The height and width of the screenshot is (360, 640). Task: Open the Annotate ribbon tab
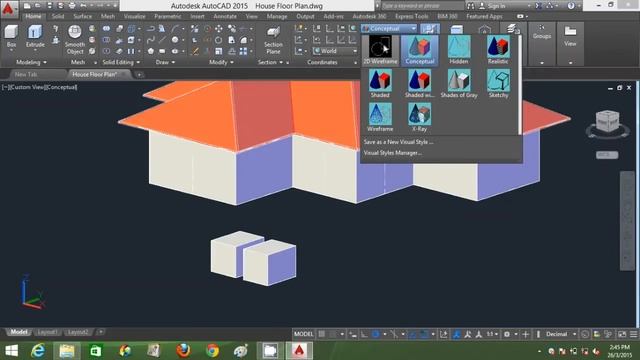[x=225, y=16]
